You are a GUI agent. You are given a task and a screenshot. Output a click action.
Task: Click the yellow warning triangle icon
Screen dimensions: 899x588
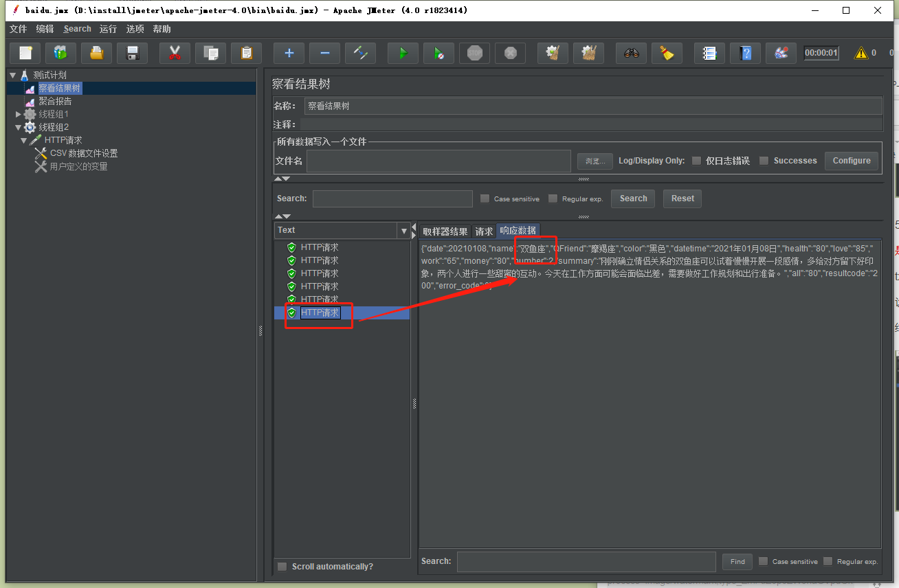pos(861,53)
